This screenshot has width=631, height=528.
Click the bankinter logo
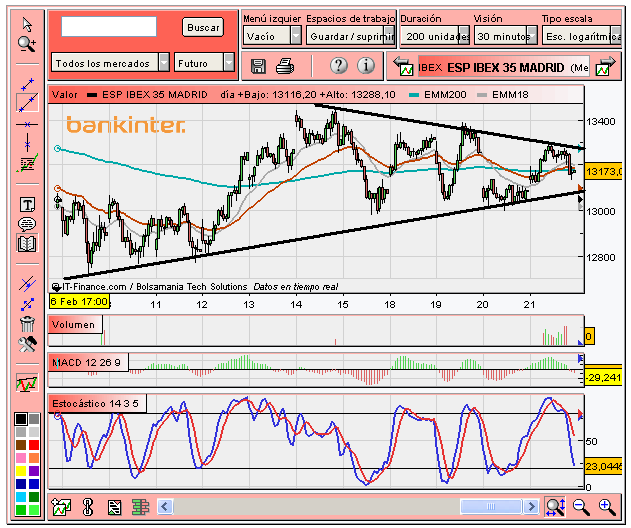tap(126, 125)
